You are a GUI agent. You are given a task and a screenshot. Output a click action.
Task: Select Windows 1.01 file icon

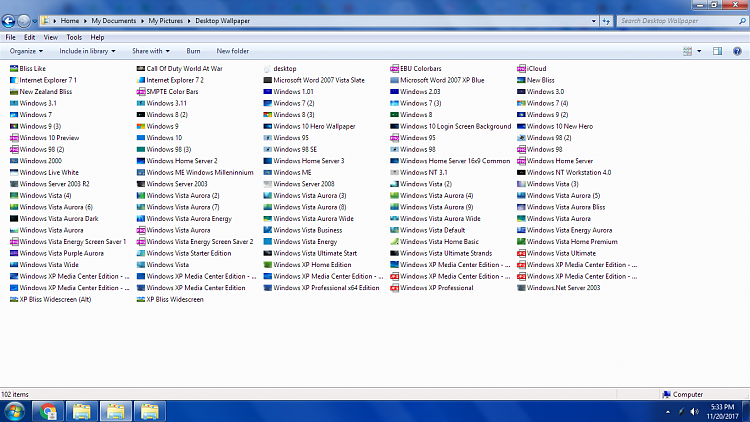pos(267,92)
